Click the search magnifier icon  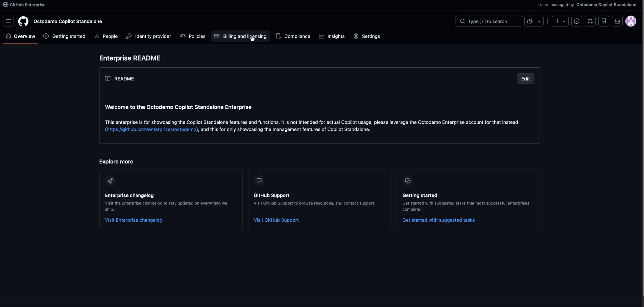point(462,21)
